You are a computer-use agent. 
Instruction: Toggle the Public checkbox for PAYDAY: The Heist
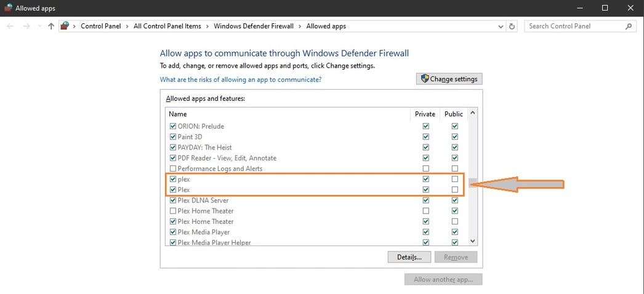pos(454,147)
